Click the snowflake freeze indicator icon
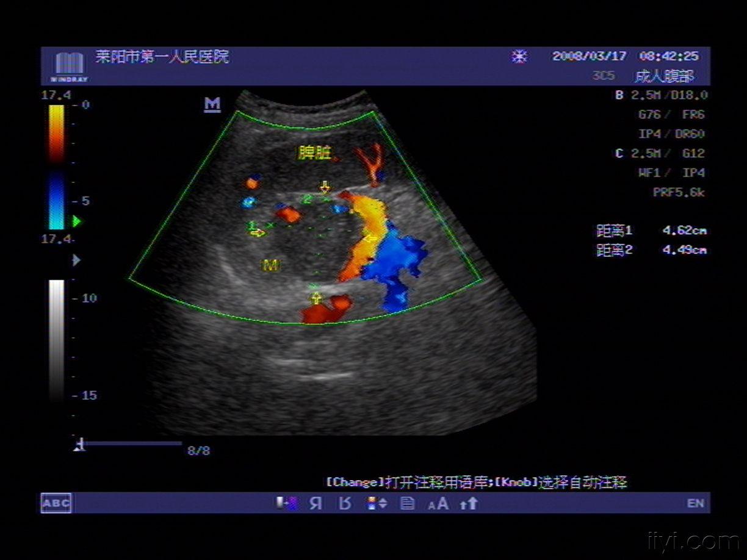The image size is (747, 560). (x=519, y=57)
